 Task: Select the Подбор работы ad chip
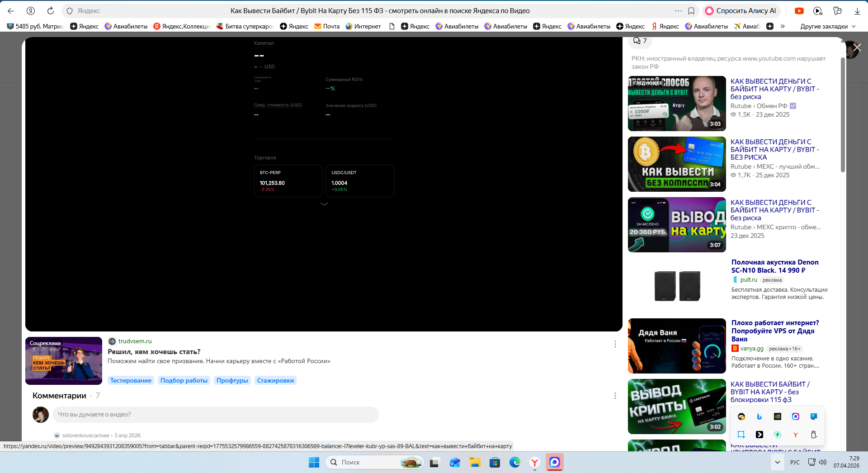184,380
